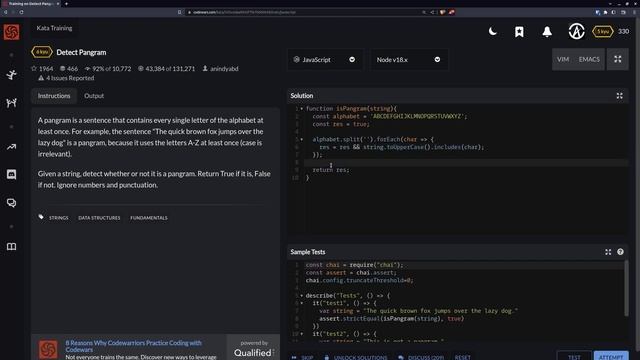Click the DATA STRUCTURES tag
Viewport: 640px width, 360px height.
[99, 218]
